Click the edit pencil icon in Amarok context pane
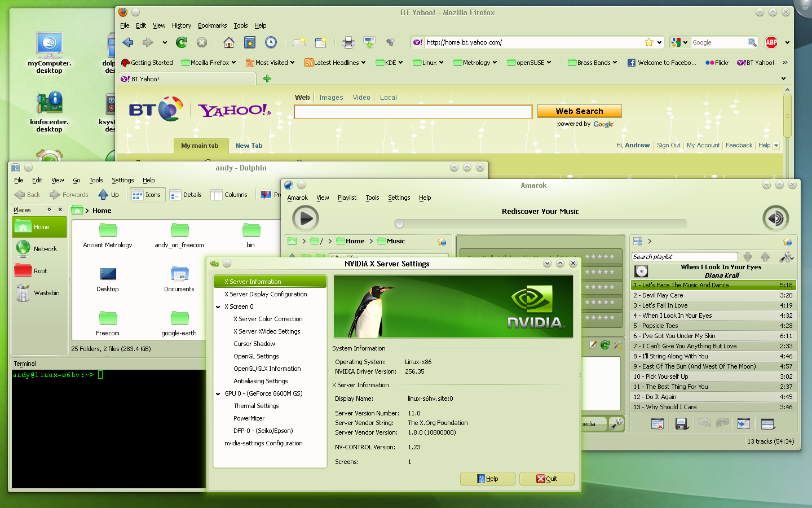 coord(593,345)
